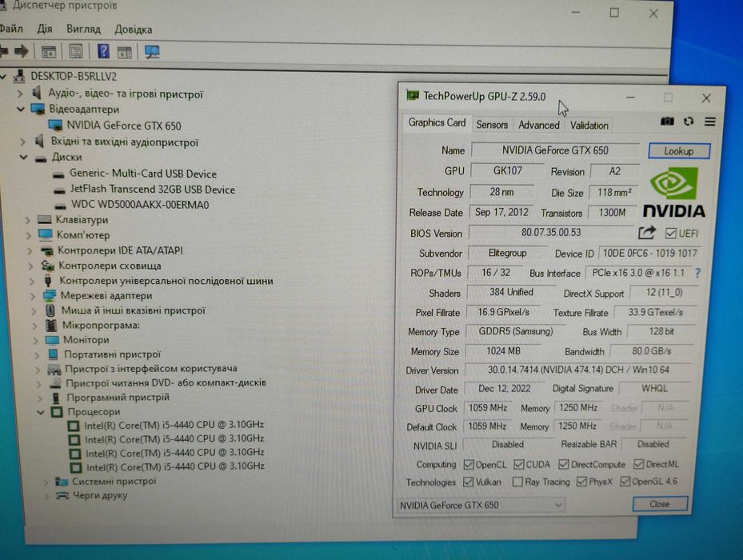The height and width of the screenshot is (560, 743).
Task: Open the properties toolbar icon in Device Manager
Action: (76, 51)
